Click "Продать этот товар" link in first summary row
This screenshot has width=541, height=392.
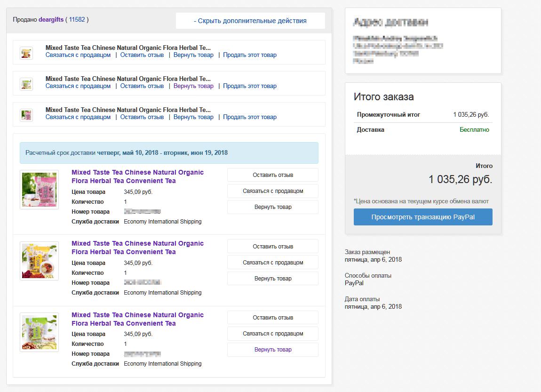click(x=250, y=55)
